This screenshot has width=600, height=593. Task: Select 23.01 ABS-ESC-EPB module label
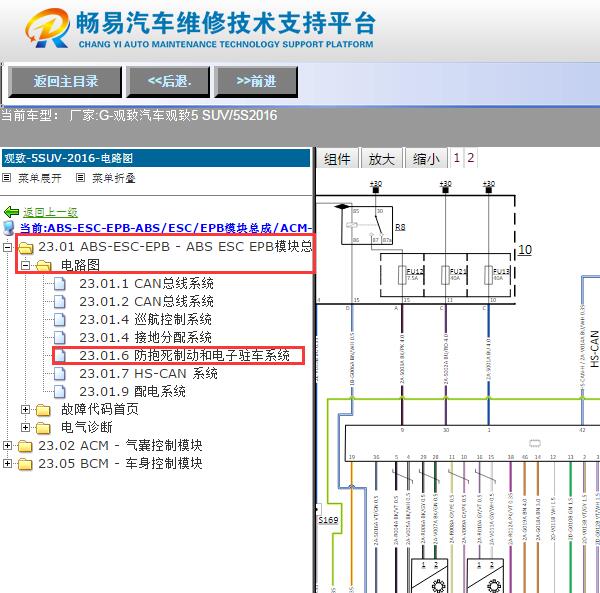click(x=175, y=247)
